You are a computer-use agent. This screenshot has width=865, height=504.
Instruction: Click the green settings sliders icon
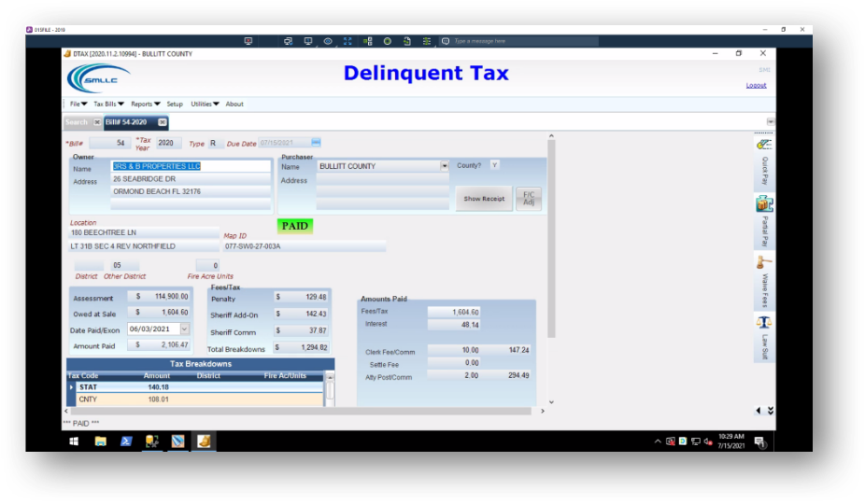pos(427,41)
